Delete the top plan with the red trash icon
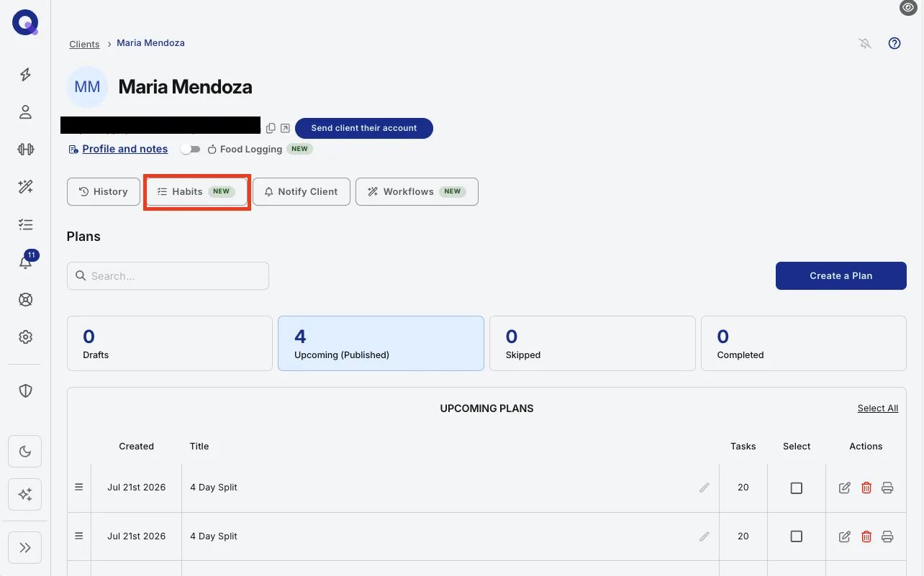 [866, 488]
